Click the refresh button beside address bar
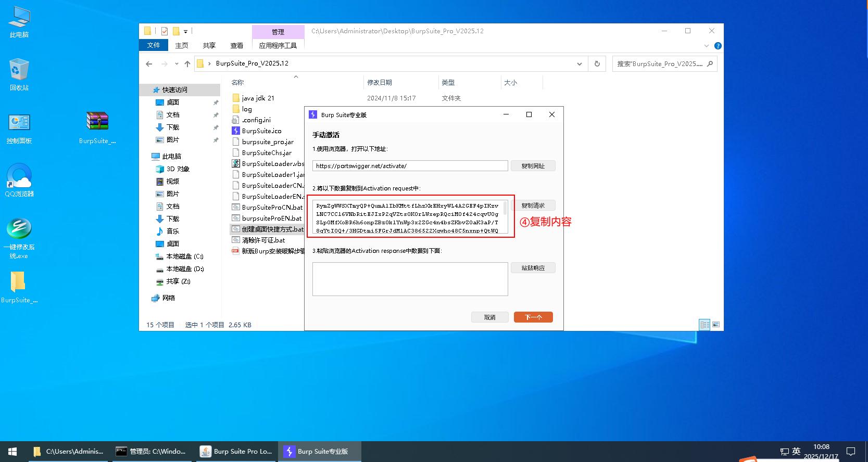 (x=597, y=64)
